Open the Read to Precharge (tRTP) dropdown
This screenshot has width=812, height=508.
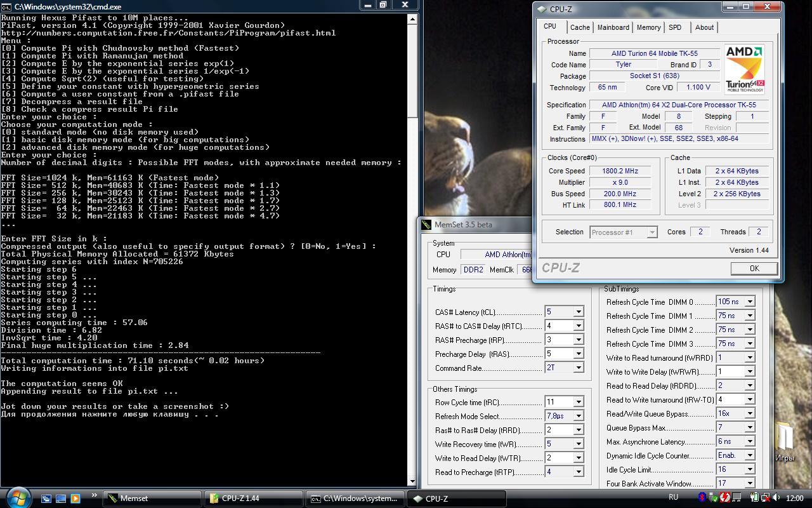click(578, 472)
